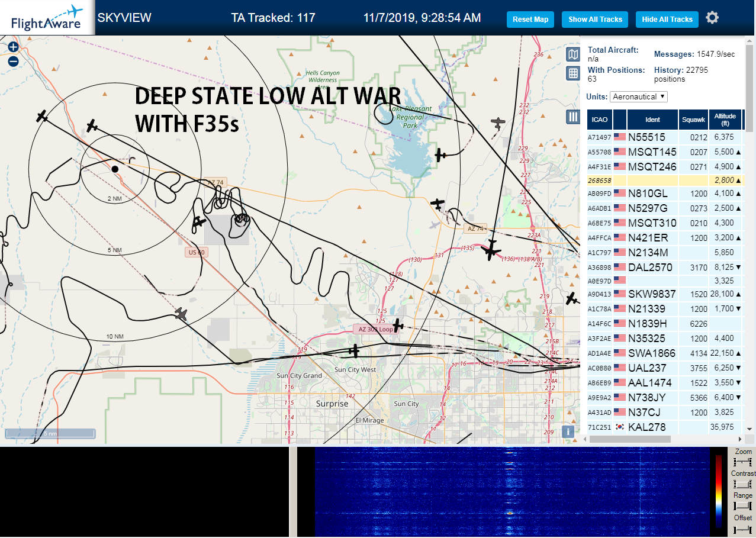Toggle the sidebar with the three-bar icon
Screen dimensions: 756x538
(x=572, y=117)
